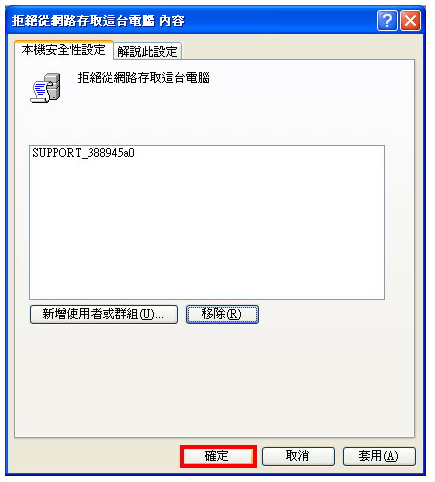
Task: Click the security policy server icon
Action: (x=46, y=88)
